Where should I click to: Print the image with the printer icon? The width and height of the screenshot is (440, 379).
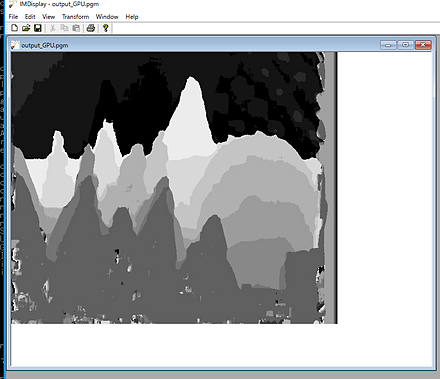point(91,28)
